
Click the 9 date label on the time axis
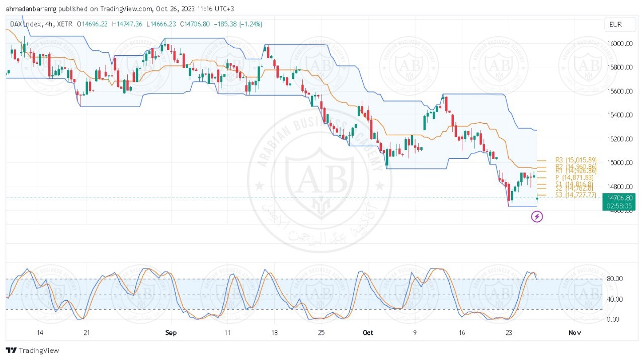415,333
